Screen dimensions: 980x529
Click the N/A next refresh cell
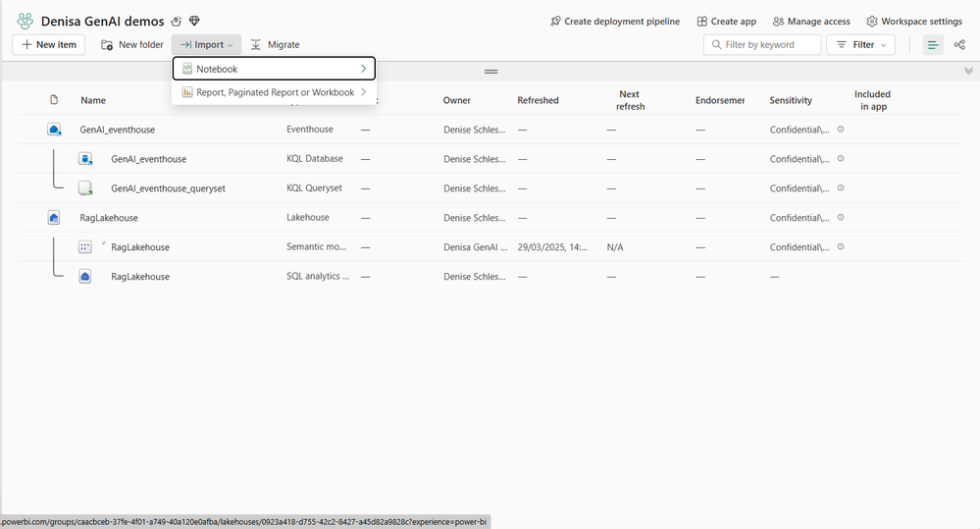tap(615, 247)
